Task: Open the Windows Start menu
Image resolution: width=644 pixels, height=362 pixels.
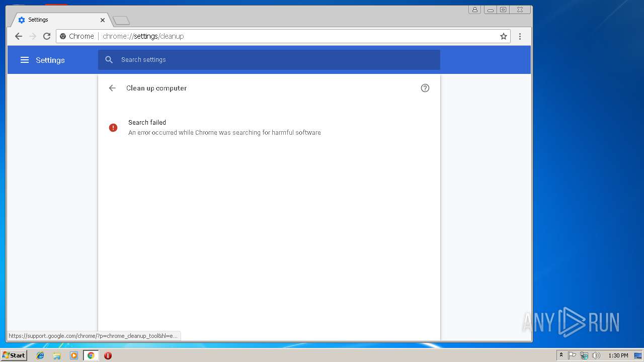Action: 14,355
